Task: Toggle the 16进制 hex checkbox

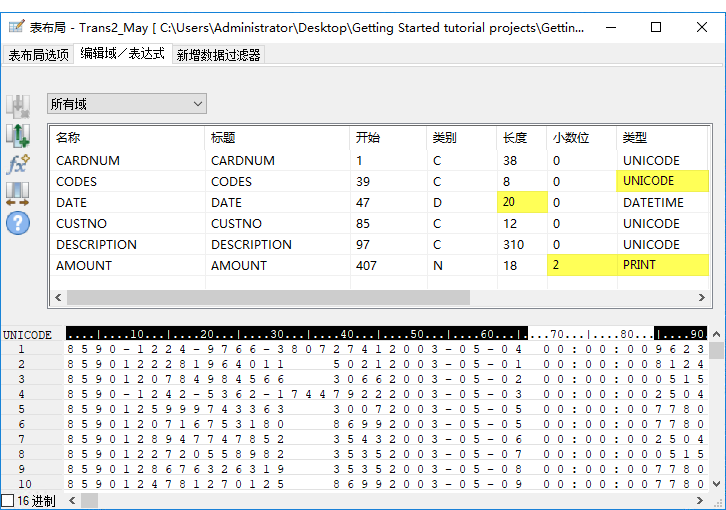Action: [8, 500]
